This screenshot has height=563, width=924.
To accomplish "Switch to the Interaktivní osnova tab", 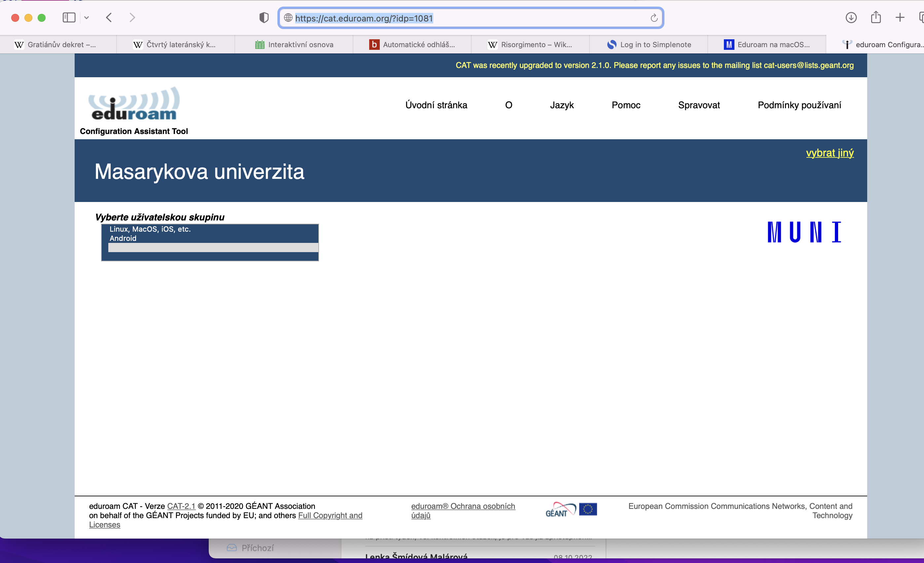I will (x=294, y=45).
